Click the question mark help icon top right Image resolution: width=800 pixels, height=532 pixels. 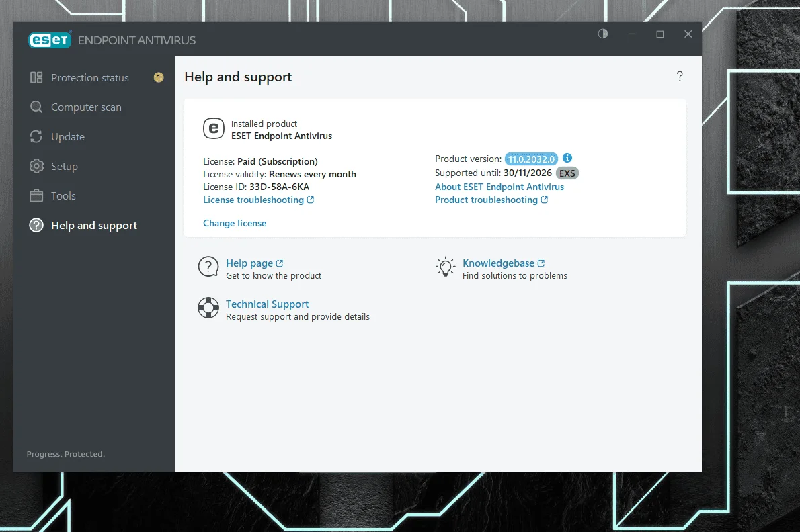point(680,77)
